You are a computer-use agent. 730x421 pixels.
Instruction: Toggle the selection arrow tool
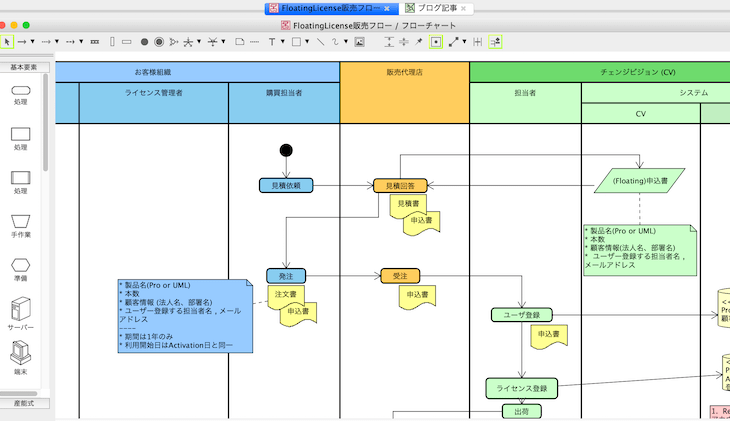tap(7, 42)
